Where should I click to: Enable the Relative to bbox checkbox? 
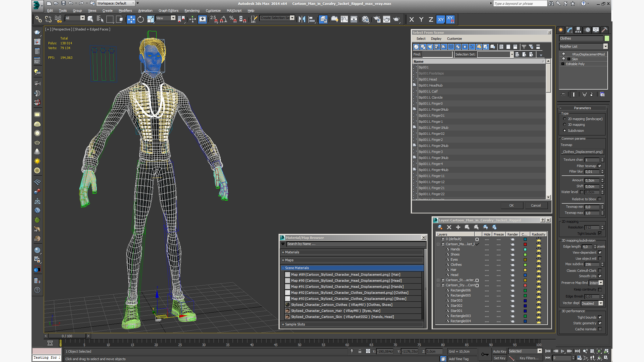pos(600,199)
